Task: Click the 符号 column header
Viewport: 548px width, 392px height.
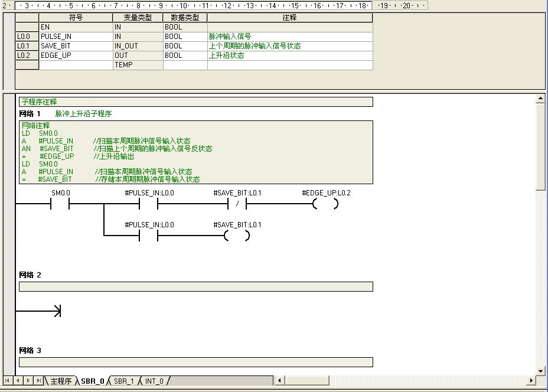Action: [x=76, y=18]
